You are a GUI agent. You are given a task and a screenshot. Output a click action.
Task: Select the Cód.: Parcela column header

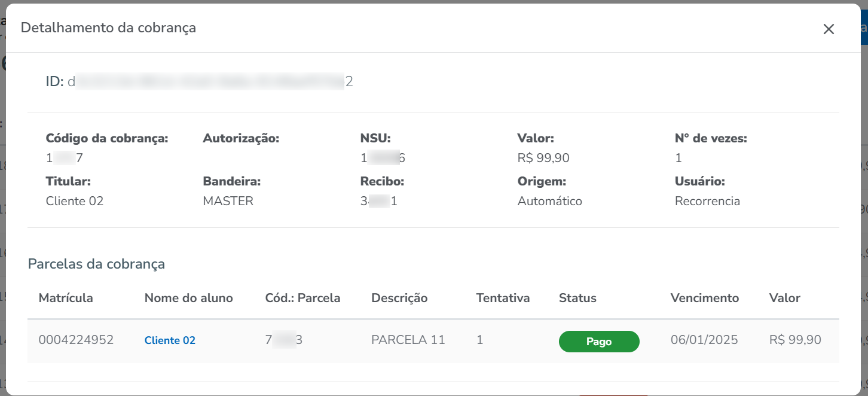[302, 298]
